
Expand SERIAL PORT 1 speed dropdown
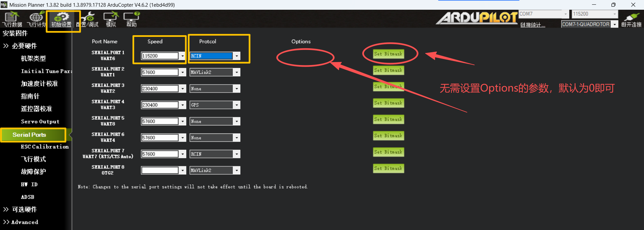[182, 56]
